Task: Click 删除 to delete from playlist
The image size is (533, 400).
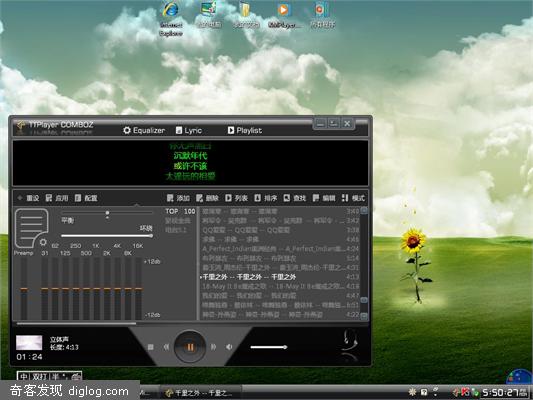Action: tap(207, 198)
